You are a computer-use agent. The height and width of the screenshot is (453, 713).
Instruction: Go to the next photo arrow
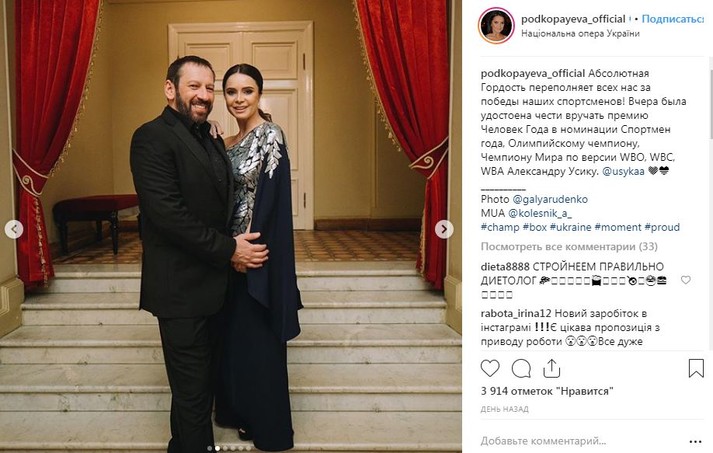(444, 229)
